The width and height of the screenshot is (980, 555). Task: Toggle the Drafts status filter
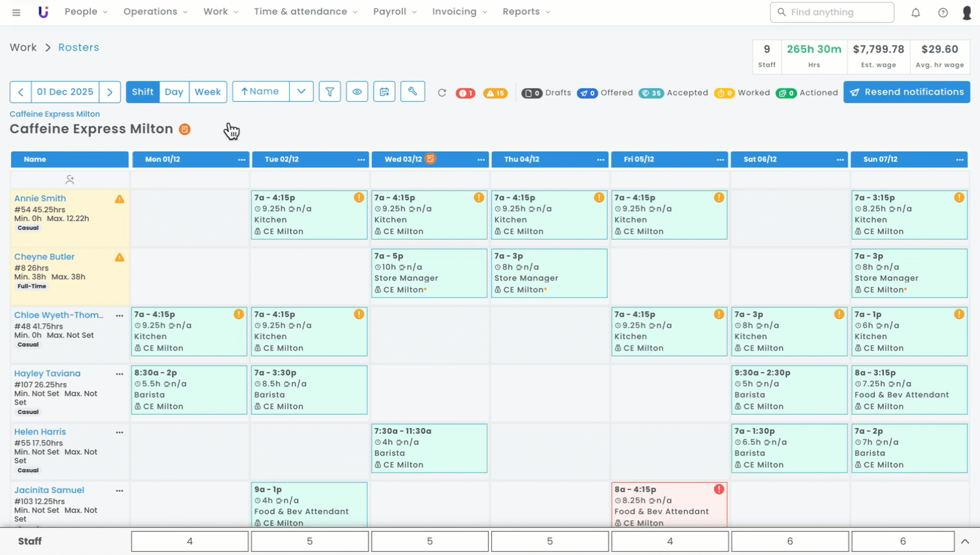[x=546, y=93]
